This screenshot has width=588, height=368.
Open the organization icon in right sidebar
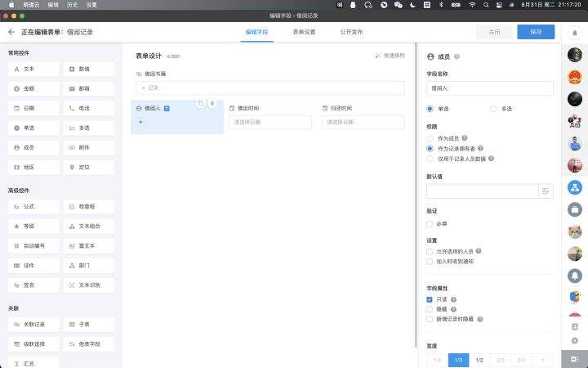pos(575,188)
